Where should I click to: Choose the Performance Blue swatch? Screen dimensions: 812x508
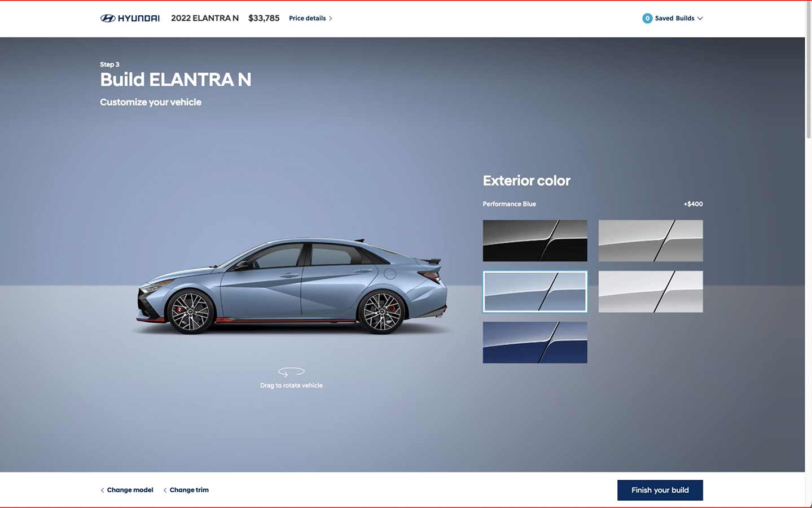[535, 291]
